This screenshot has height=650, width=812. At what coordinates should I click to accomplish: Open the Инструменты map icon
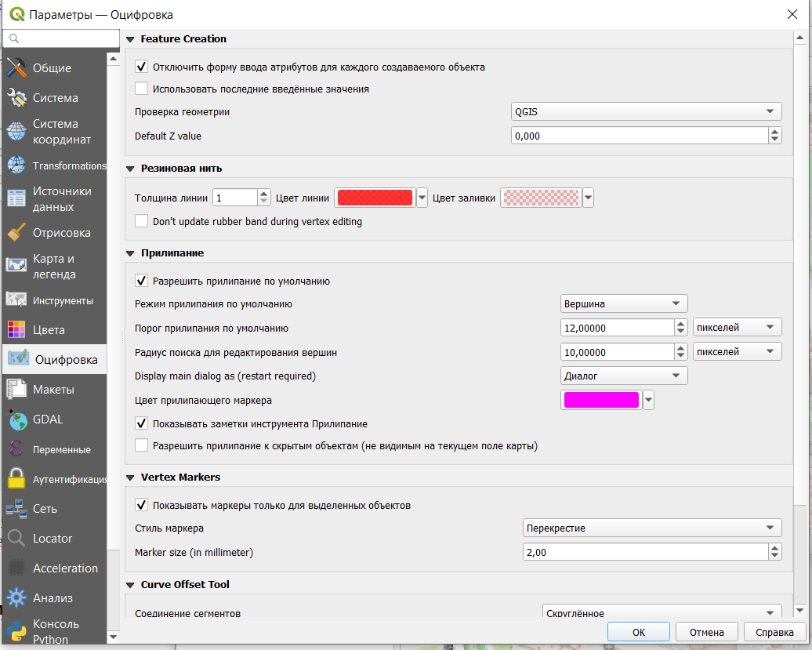tap(16, 300)
